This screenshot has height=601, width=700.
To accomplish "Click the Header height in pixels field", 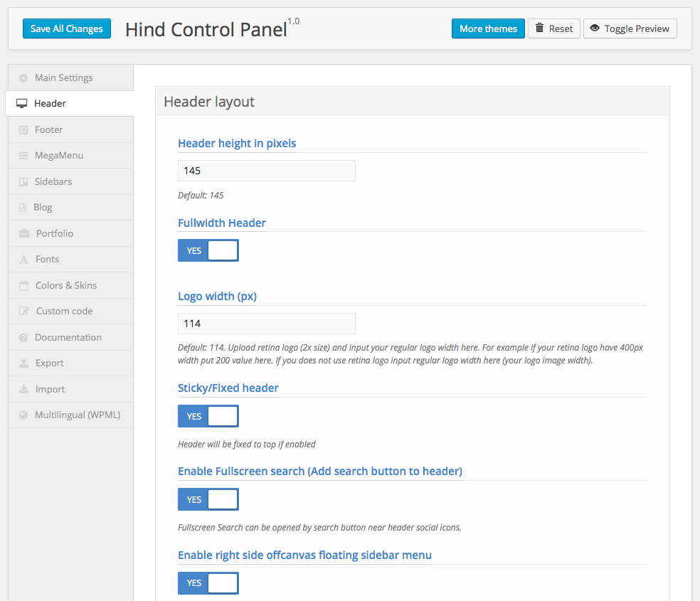I will [x=266, y=171].
